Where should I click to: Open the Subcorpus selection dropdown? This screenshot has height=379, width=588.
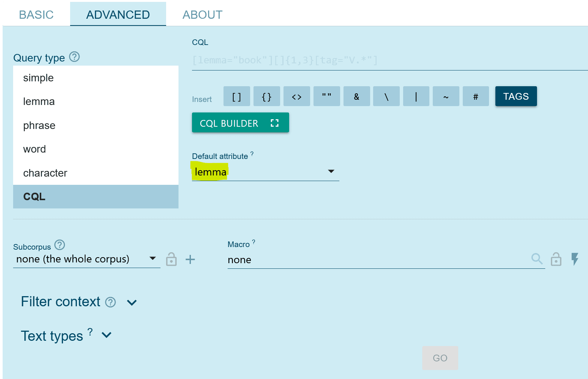tap(86, 259)
